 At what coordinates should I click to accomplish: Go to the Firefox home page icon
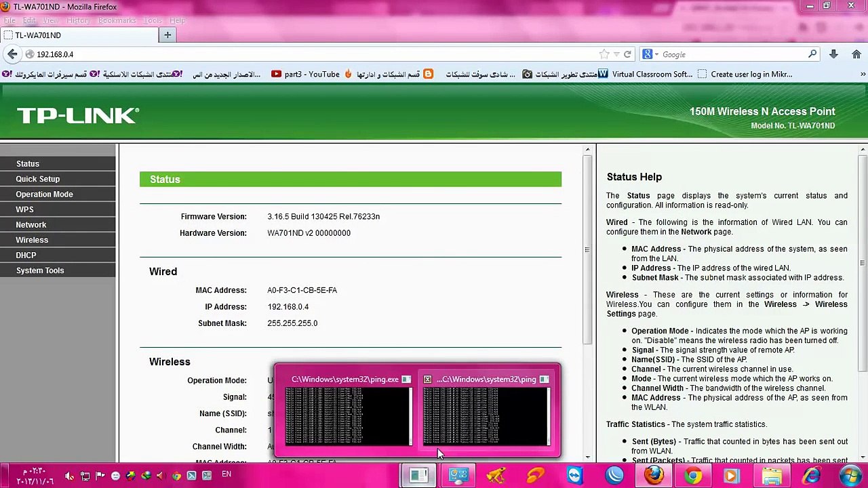click(856, 54)
